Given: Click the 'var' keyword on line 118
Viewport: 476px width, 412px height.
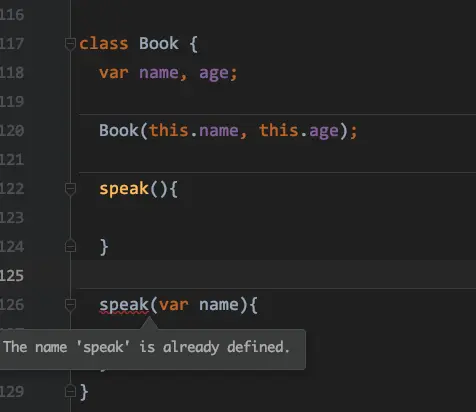Looking at the screenshot, I should (x=114, y=73).
